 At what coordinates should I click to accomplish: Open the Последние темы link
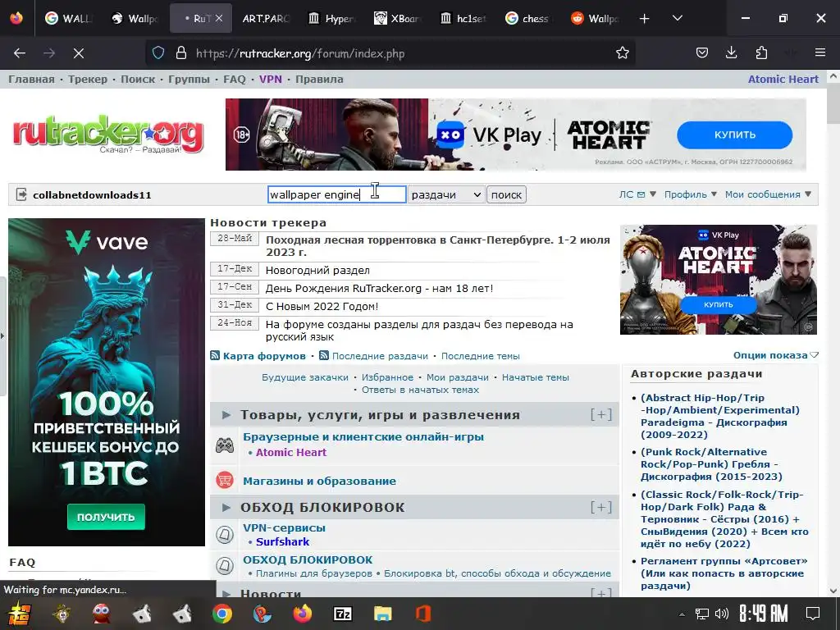(481, 356)
